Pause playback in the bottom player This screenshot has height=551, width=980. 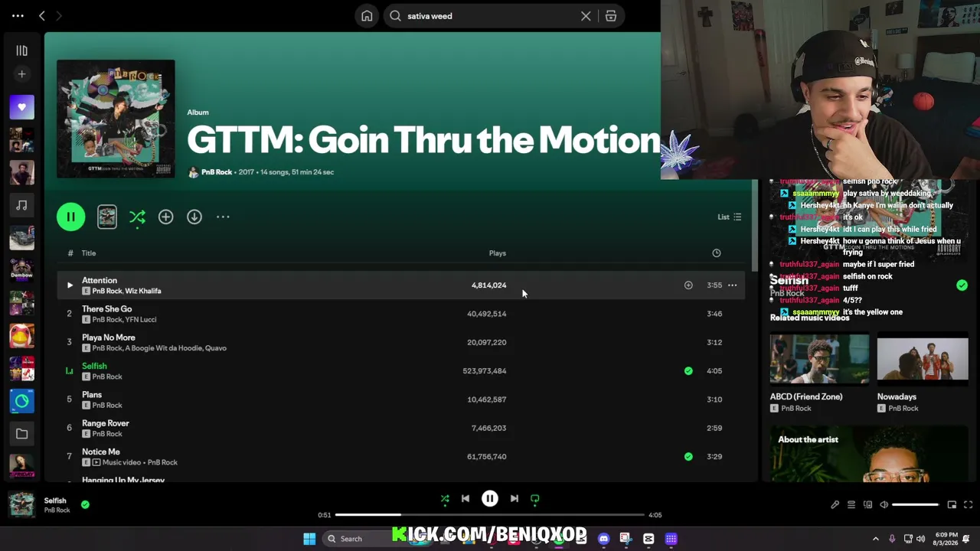click(x=490, y=499)
